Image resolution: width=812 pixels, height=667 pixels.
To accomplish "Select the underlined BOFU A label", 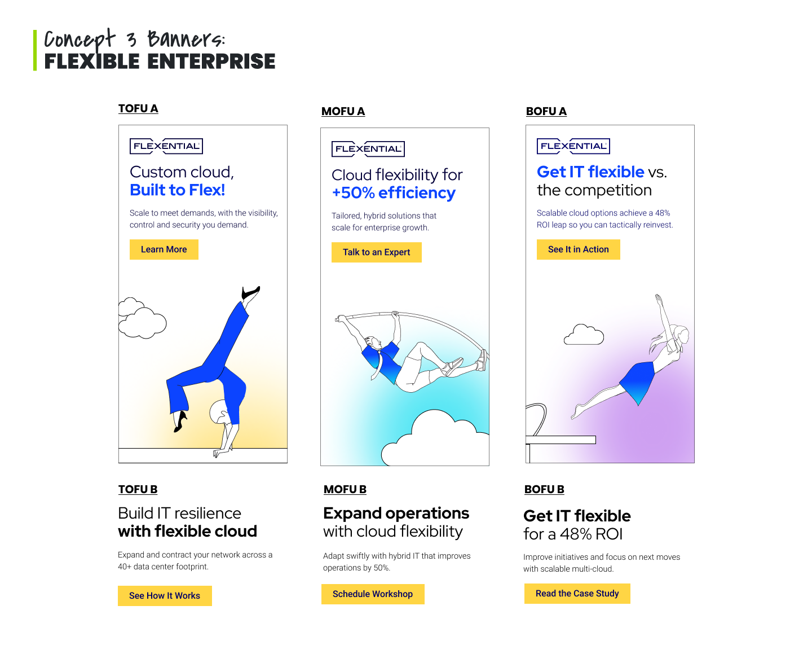I will pyautogui.click(x=546, y=111).
